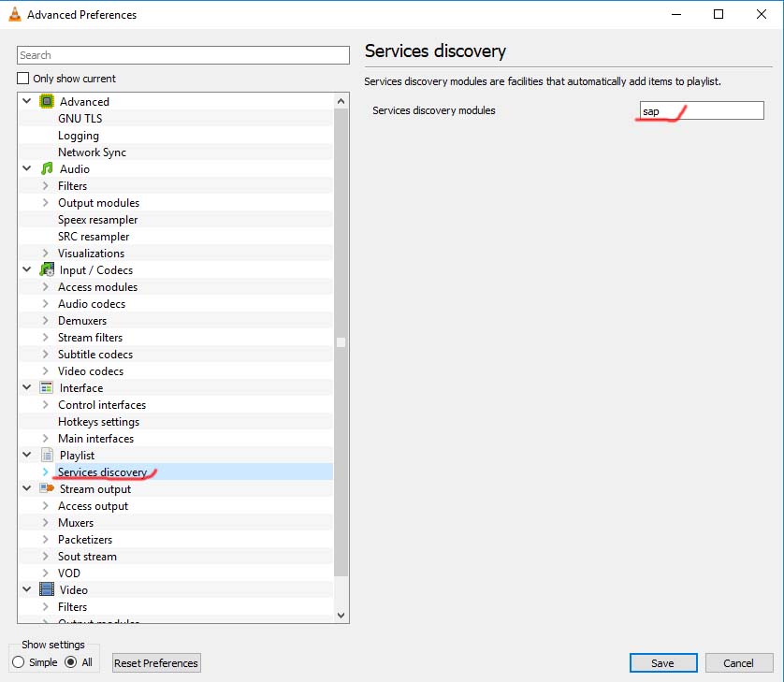The image size is (784, 682).
Task: Click the Audio music note icon
Action: (x=47, y=169)
